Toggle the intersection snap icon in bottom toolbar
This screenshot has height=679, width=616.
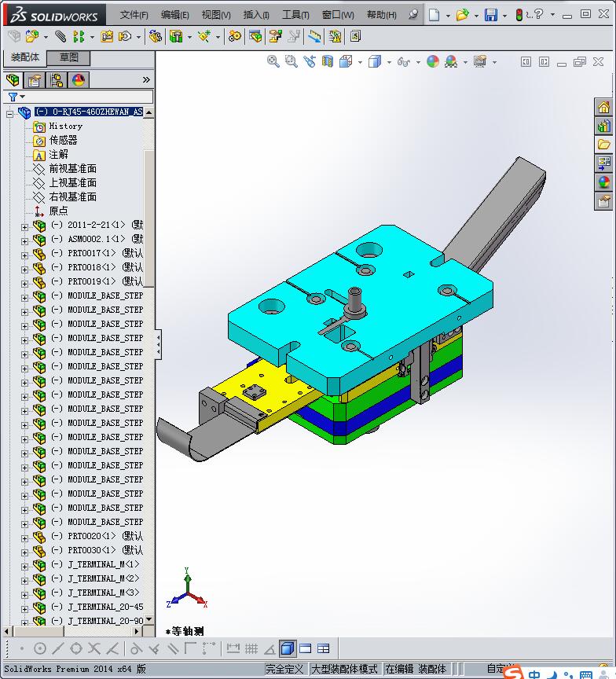(94, 648)
